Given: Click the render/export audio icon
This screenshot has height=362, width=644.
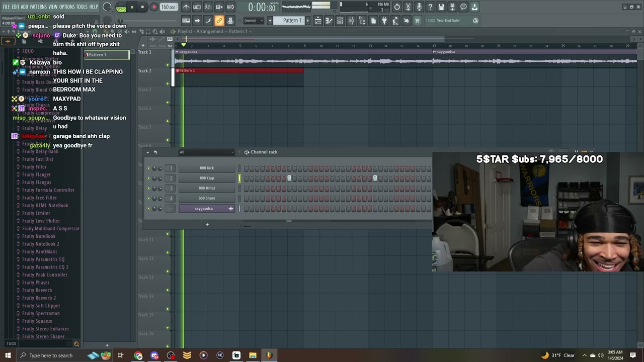Looking at the screenshot, I should click(452, 7).
